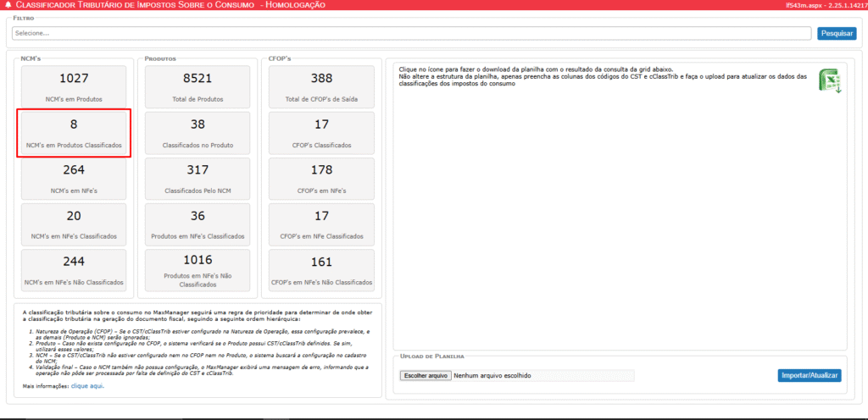The width and height of the screenshot is (868, 420).
Task: Click the bell icon in the title bar
Action: click(8, 5)
